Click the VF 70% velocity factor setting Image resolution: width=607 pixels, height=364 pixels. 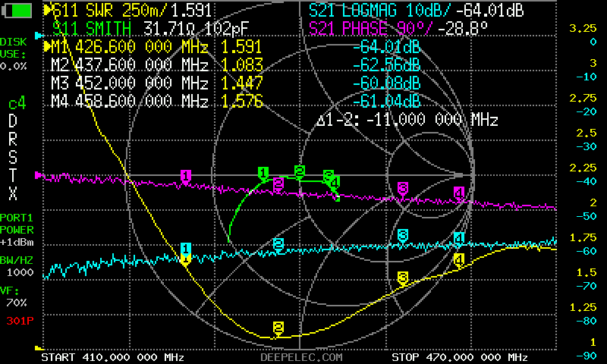tap(13, 297)
